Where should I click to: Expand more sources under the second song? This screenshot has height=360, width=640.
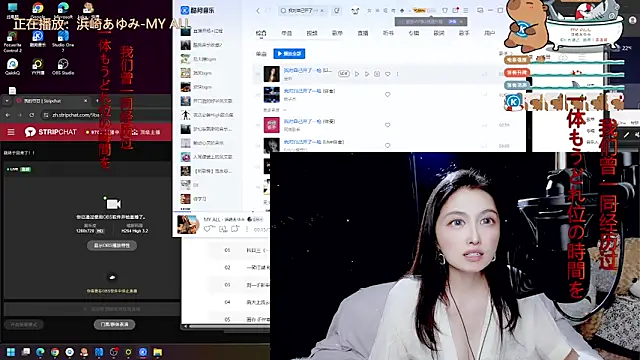(275, 110)
